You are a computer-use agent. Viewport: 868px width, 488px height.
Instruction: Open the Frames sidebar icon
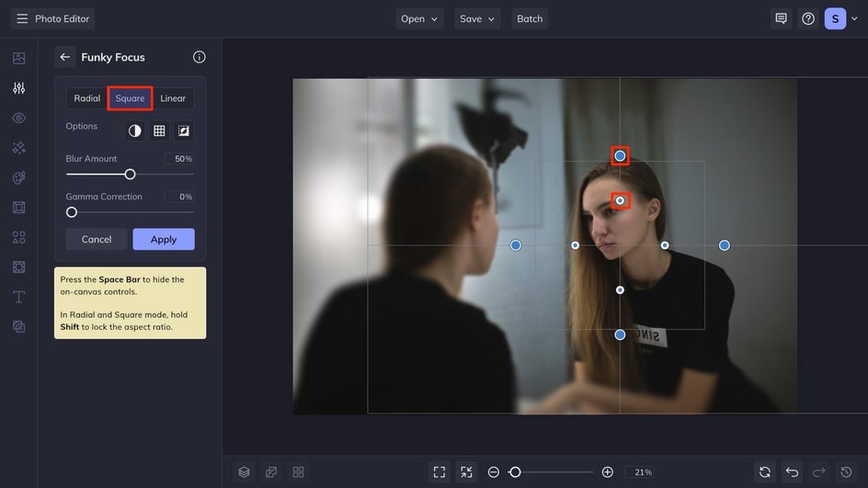(x=18, y=208)
